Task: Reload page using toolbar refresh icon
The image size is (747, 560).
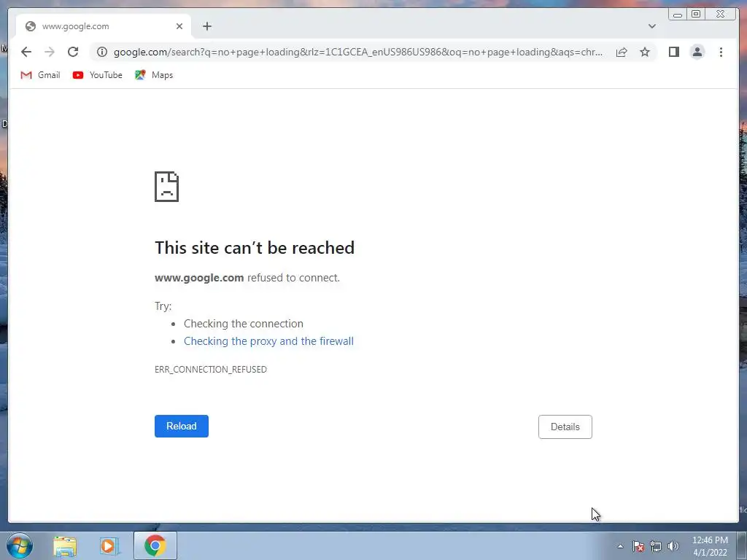Action: click(73, 52)
